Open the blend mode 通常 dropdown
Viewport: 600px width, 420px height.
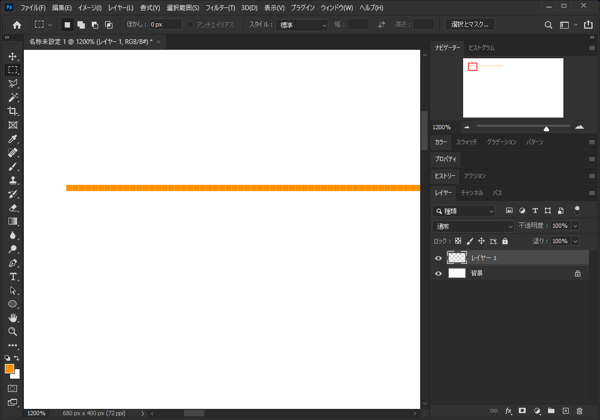(x=473, y=226)
